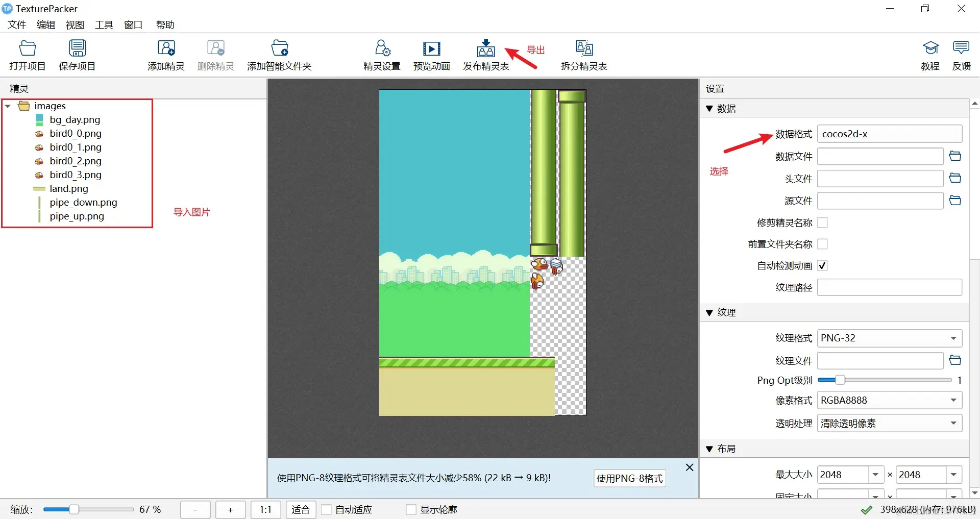980x519 pixels.
Task: Click the 头文件 path input field
Action: [x=880, y=179]
